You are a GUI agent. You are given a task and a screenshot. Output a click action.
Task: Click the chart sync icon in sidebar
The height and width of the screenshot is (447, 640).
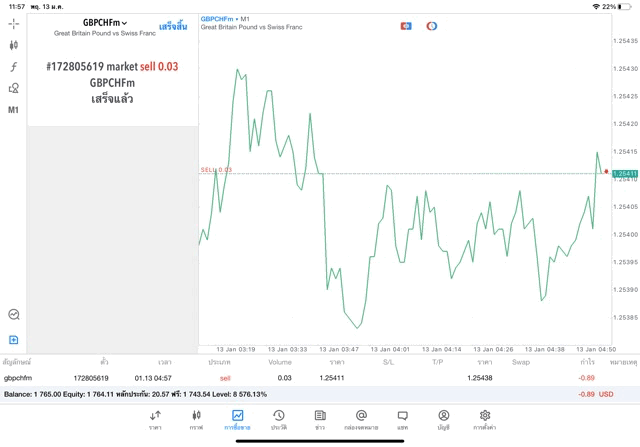coord(13,314)
